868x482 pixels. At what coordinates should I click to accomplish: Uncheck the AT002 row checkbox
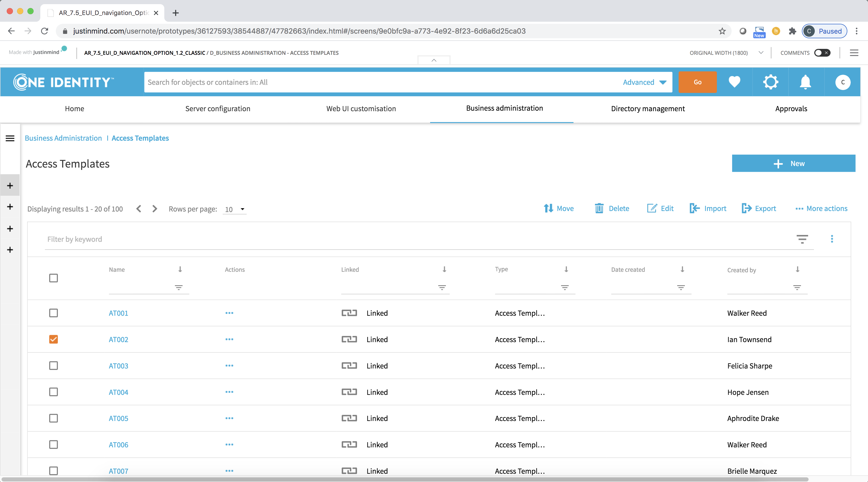tap(53, 339)
